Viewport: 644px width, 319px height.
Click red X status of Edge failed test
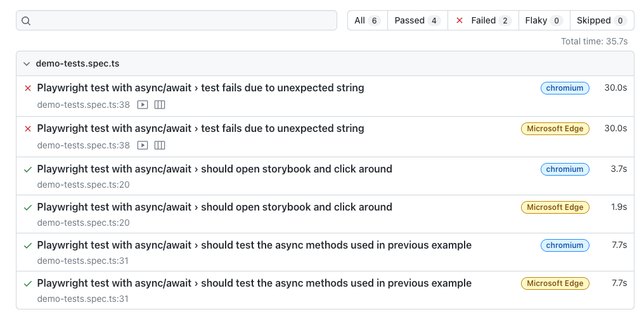tap(27, 129)
